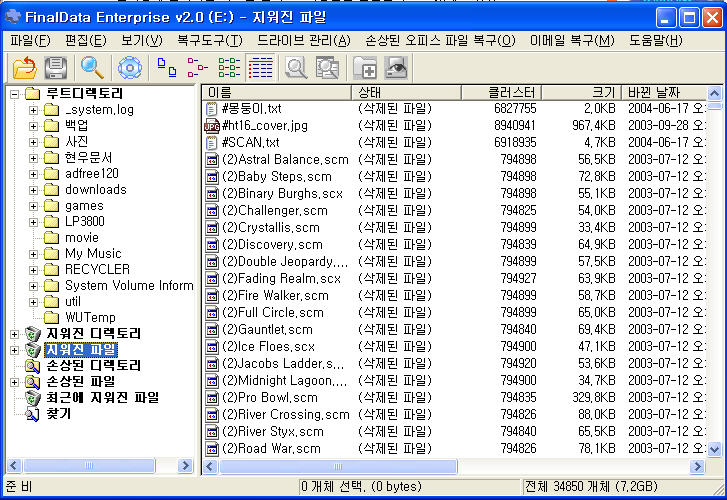Click the recycle icon of 지워진 파일
This screenshot has height=500, width=727.
click(33, 349)
